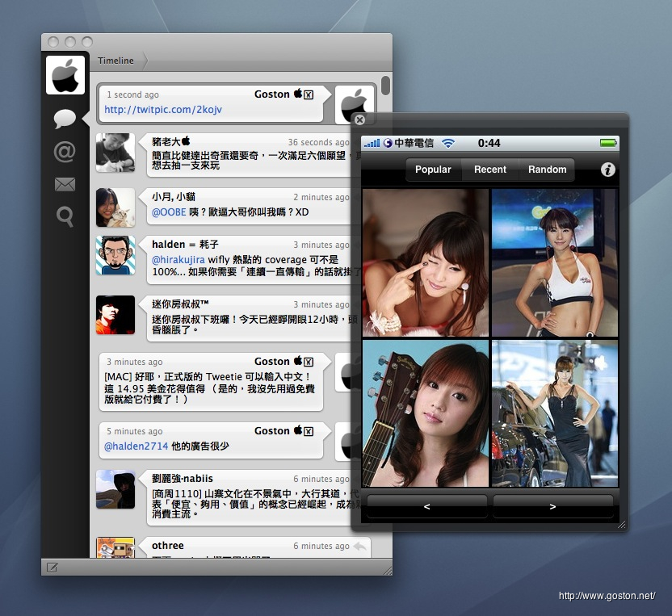The width and height of the screenshot is (672, 616).
Task: Click the signal bars in the phone status bar
Action: point(372,143)
